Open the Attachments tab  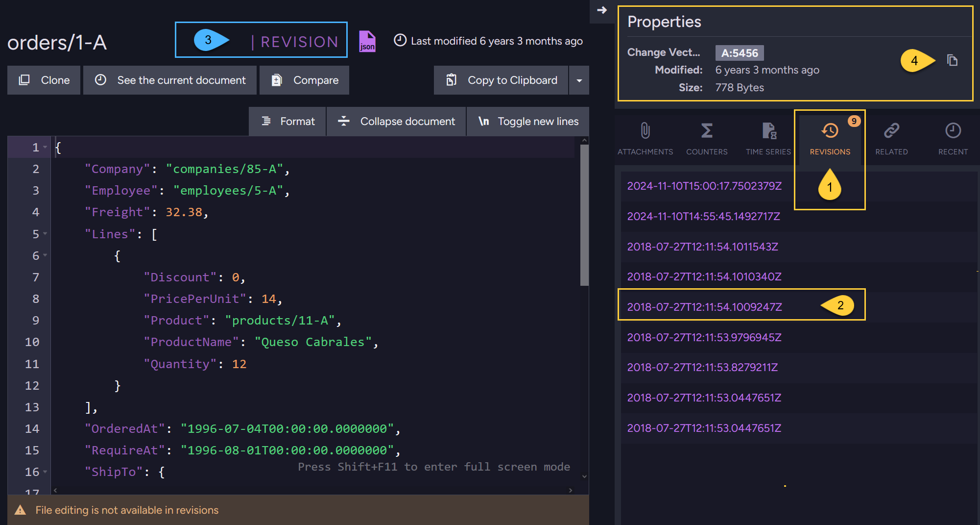(645, 139)
